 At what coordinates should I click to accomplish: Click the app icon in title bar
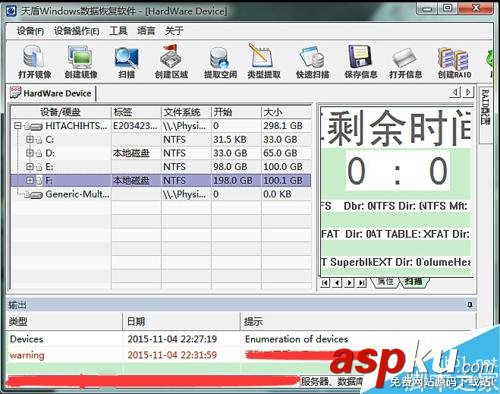11,11
